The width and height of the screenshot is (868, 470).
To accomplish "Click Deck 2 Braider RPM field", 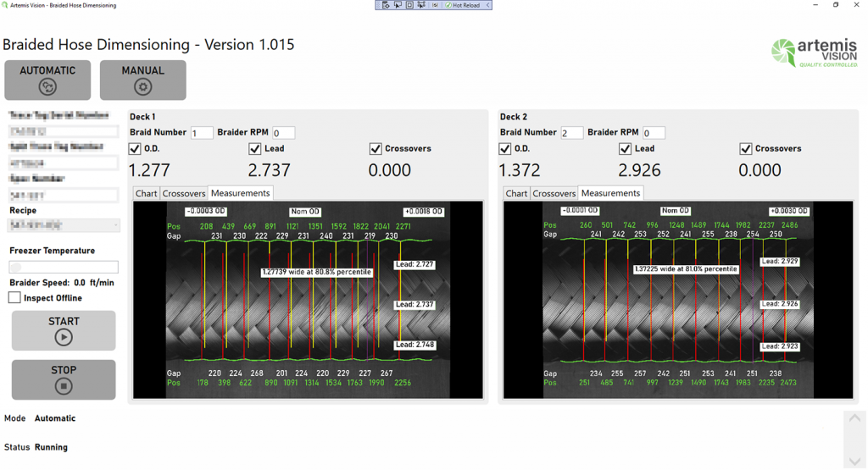I will [x=653, y=133].
